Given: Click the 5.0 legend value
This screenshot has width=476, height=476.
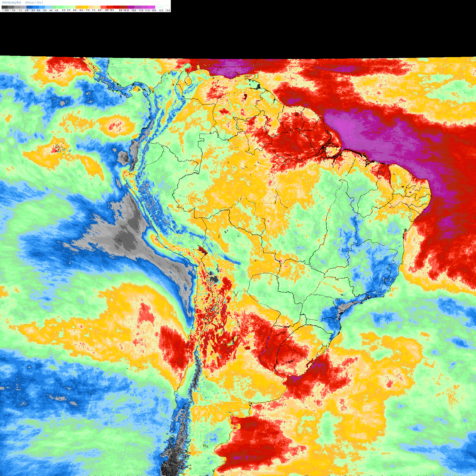Looking at the screenshot, I should coord(63,10).
